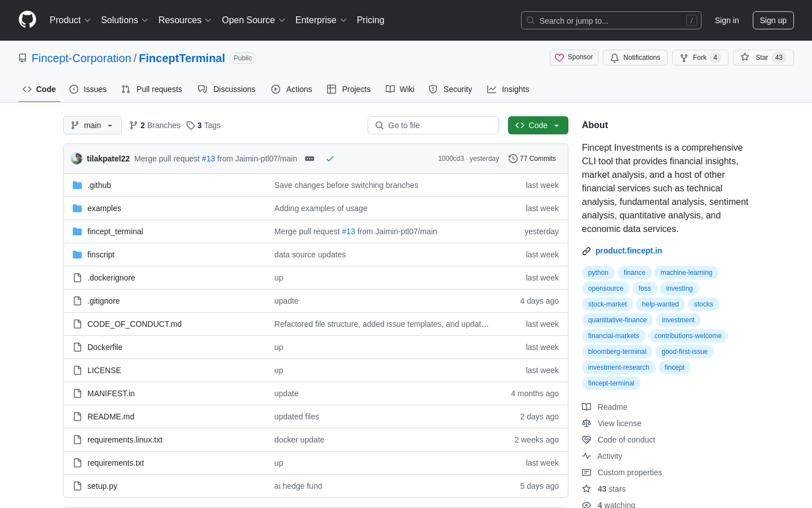Expand commit message ellipsis button
The image size is (812, 508).
tap(310, 159)
